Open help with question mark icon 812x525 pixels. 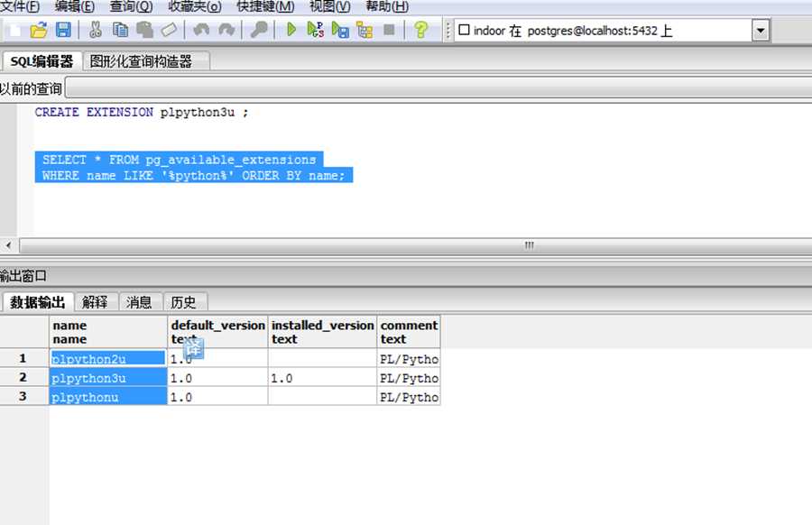[421, 30]
